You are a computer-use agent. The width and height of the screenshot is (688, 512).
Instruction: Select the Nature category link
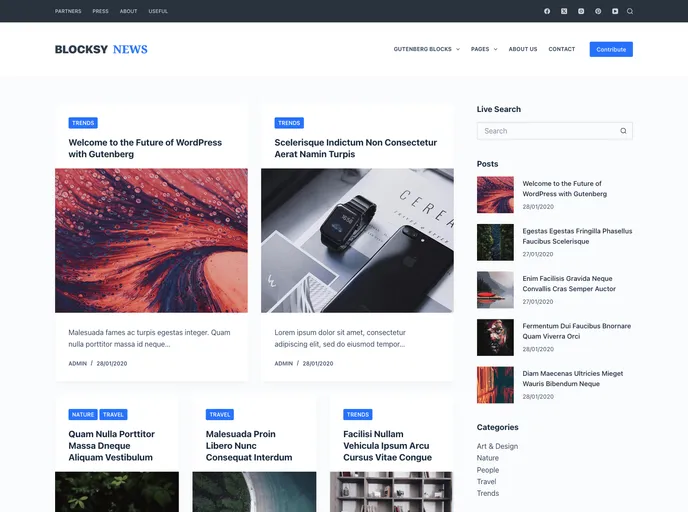tap(487, 458)
